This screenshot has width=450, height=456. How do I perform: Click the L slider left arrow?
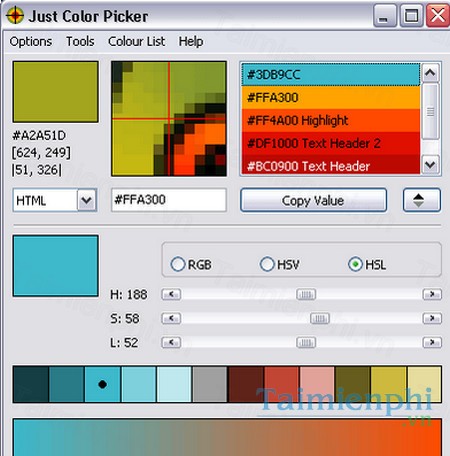point(171,342)
